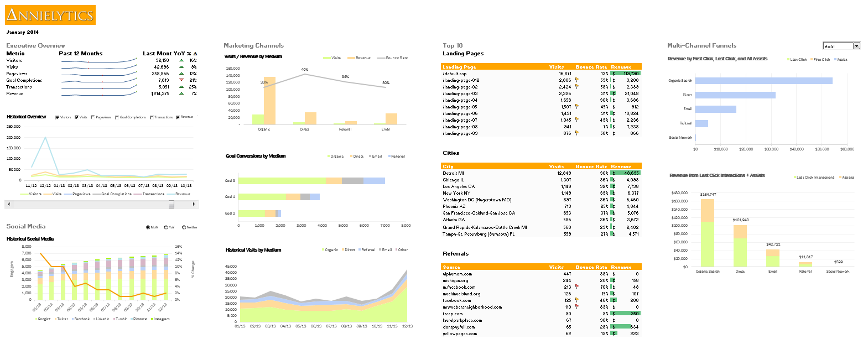Click the red down arrow beside Goal Completions
The height and width of the screenshot is (344, 868).
click(x=181, y=80)
